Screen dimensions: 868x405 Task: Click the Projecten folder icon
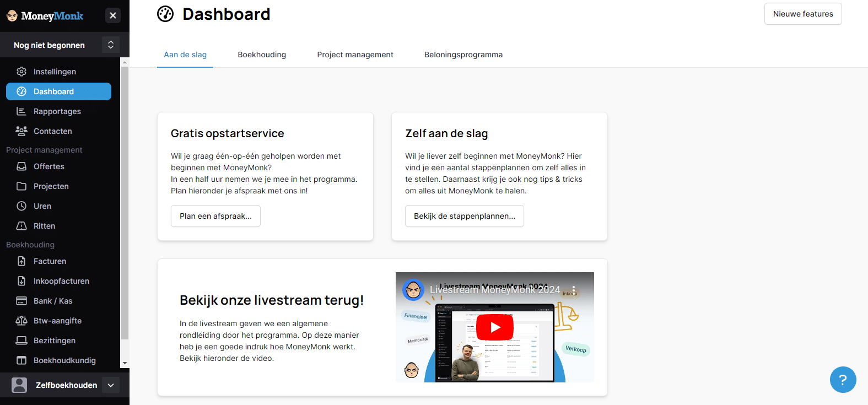tap(21, 186)
